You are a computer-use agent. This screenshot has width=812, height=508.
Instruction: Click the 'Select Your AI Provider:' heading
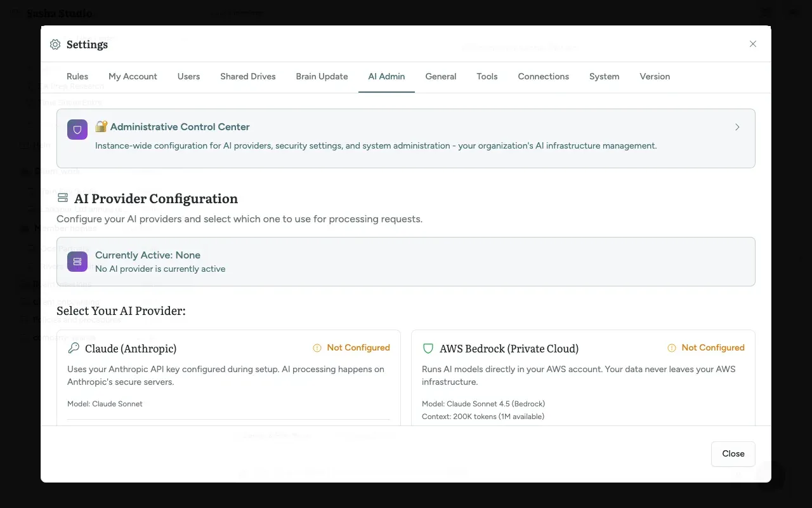pyautogui.click(x=121, y=311)
